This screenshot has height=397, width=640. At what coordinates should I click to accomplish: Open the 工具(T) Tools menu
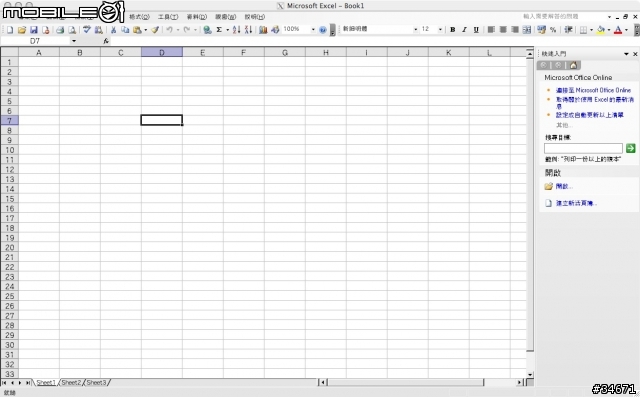[x=168, y=17]
